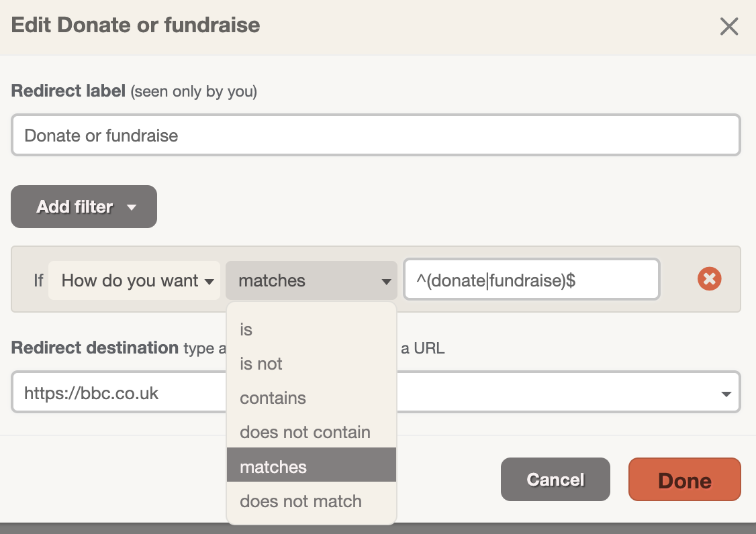
Task: Click the 'Redirect label' field heading
Action: pos(68,91)
